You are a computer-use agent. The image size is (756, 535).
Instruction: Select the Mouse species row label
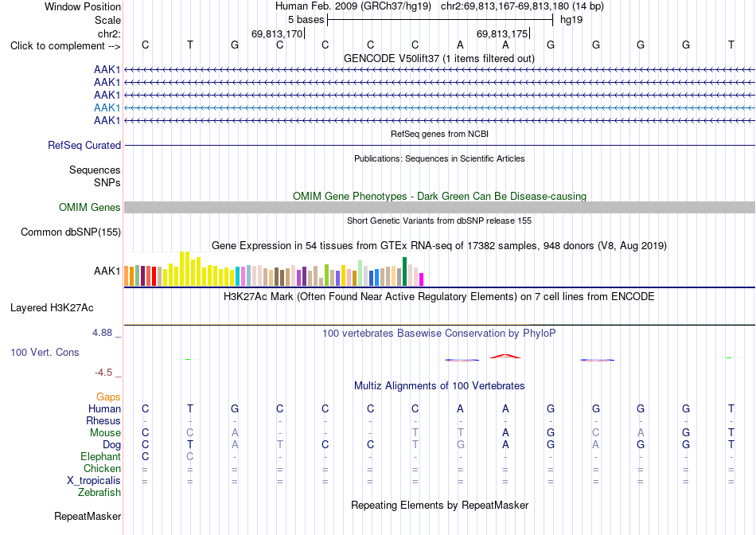pos(105,433)
